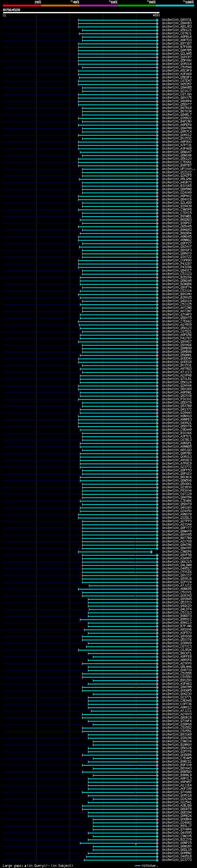
Task: Select hit label UniRef100_Q6K215
Action: click(177, 562)
